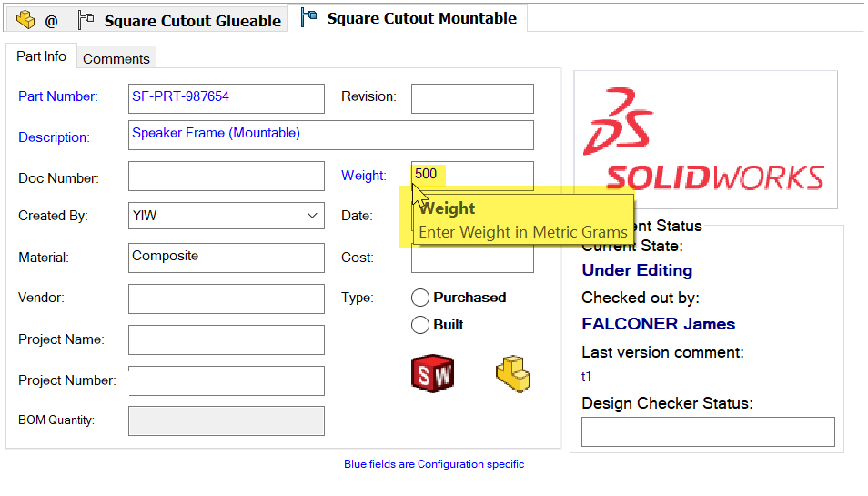Click the FALCONER James name text
The width and height of the screenshot is (868, 496).
pyautogui.click(x=658, y=324)
